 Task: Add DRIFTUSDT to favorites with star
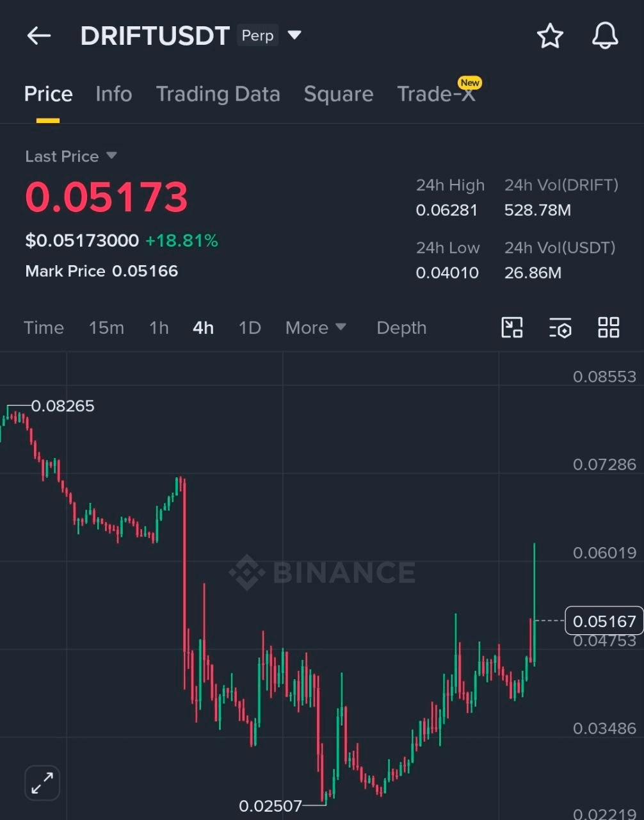550,36
